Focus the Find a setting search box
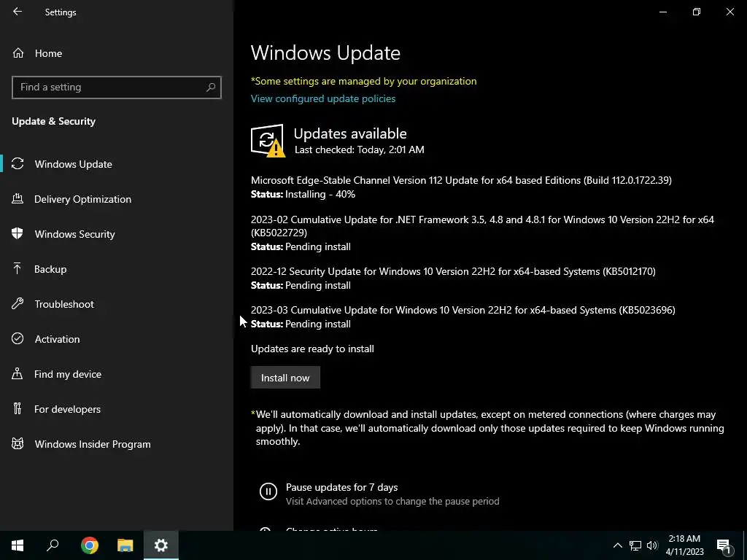747x560 pixels. (x=116, y=87)
